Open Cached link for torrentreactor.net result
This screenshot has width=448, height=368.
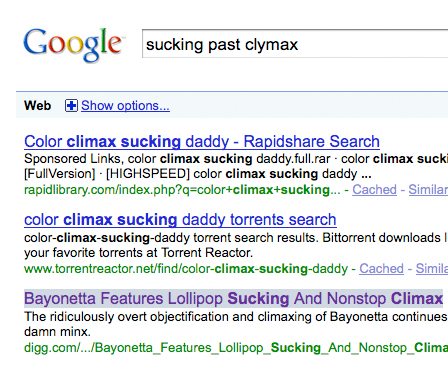coord(381,268)
